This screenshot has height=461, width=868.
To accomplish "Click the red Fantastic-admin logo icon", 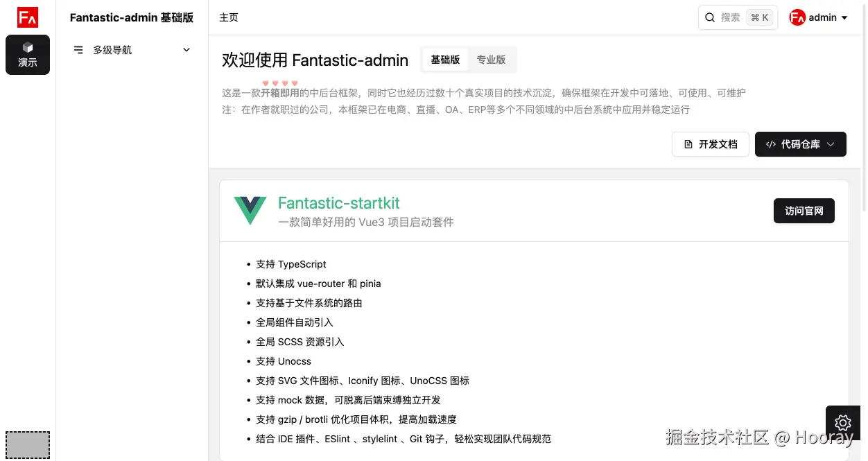I will click(x=28, y=17).
